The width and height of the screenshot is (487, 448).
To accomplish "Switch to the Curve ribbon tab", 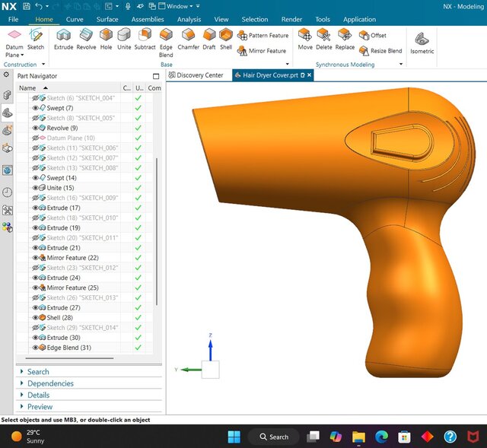I will (75, 19).
